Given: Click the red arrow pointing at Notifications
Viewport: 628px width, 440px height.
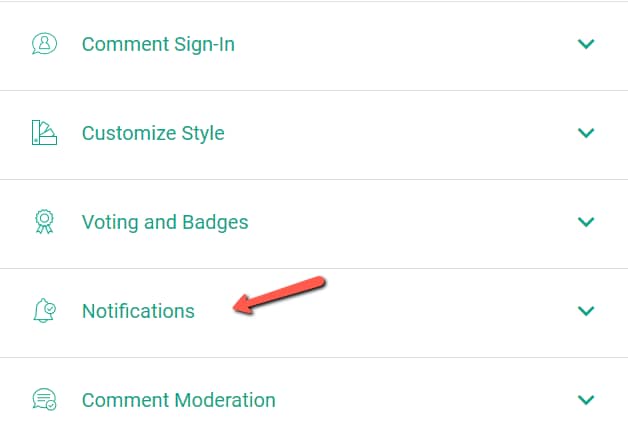Looking at the screenshot, I should point(279,295).
